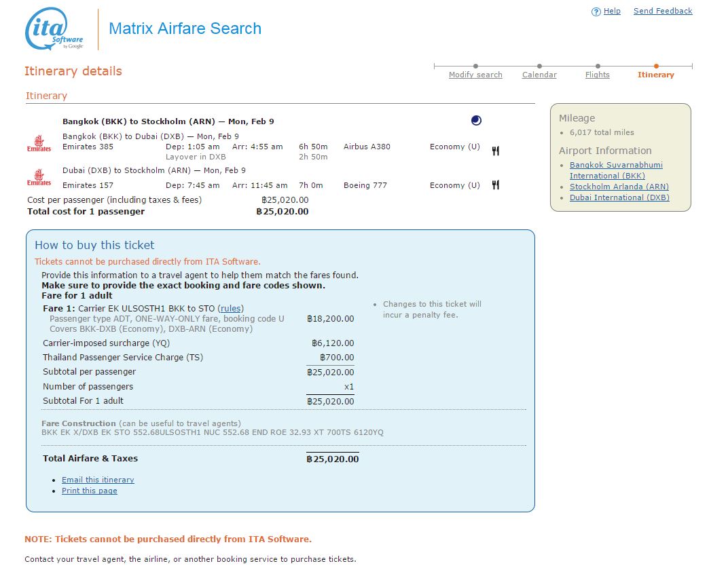This screenshot has height=570, width=728.
Task: Click the Help question mark icon
Action: tap(596, 12)
